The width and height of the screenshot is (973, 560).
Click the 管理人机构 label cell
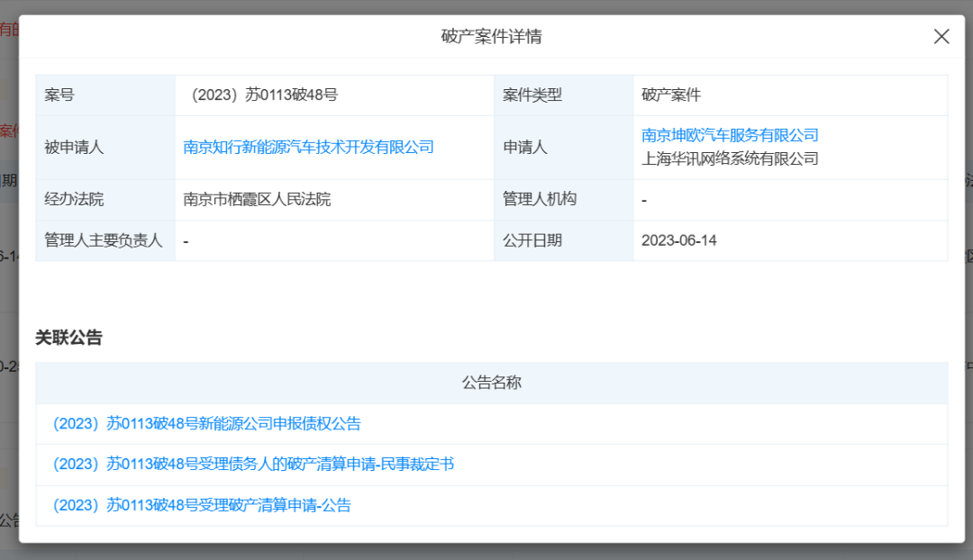[563, 200]
